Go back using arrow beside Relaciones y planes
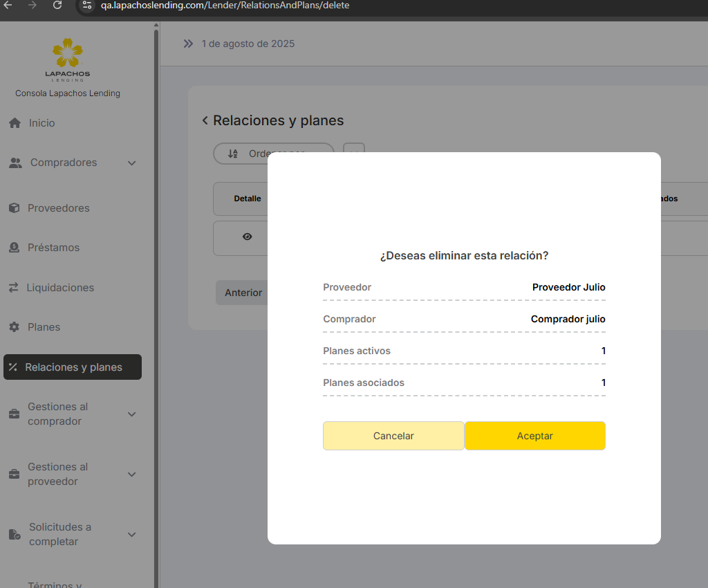 pyautogui.click(x=205, y=121)
